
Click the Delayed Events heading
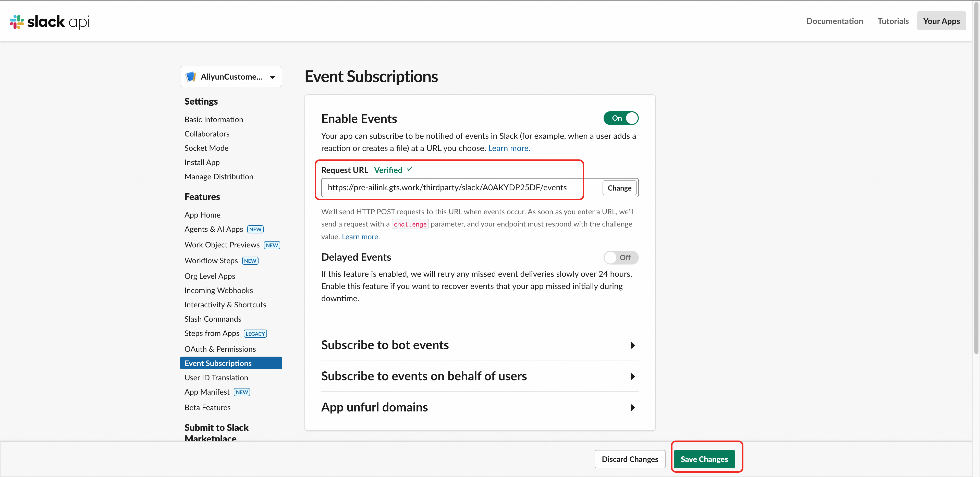tap(356, 258)
